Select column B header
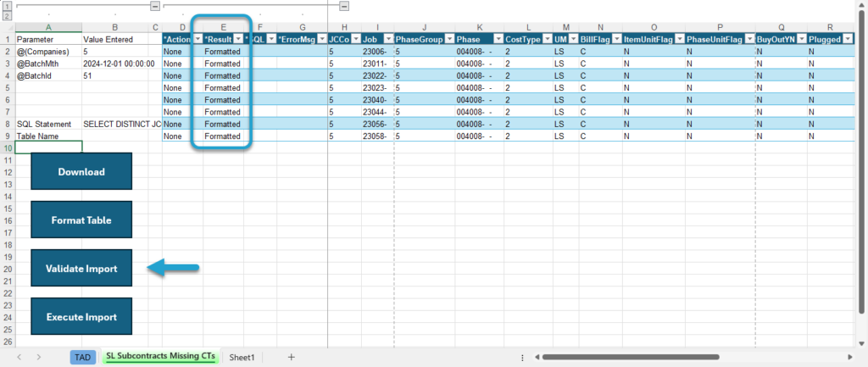This screenshot has height=367, width=868. pyautogui.click(x=114, y=27)
